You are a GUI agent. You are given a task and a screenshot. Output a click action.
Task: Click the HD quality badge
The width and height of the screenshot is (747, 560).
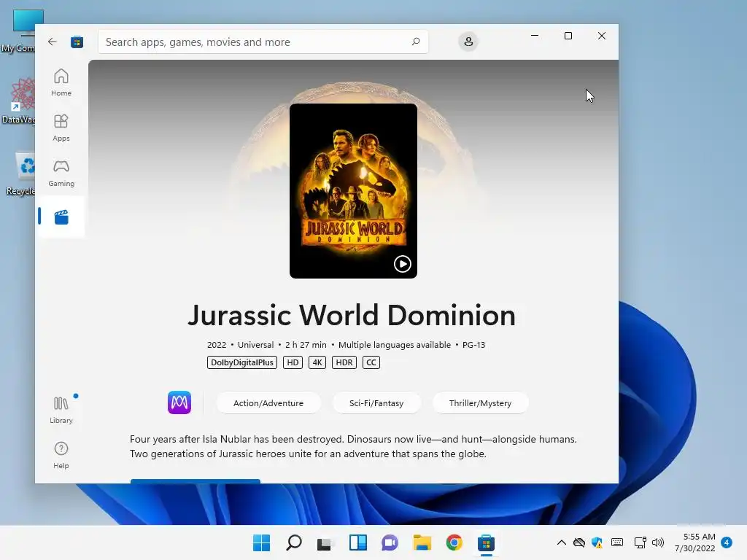click(x=293, y=362)
